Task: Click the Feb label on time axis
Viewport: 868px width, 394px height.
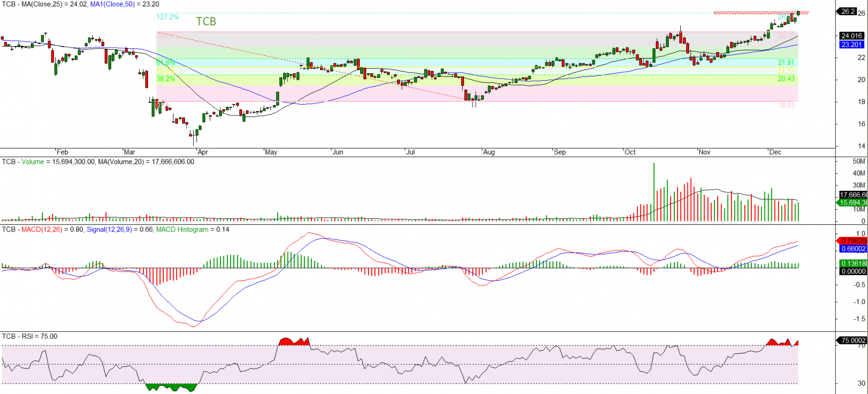Action: tap(62, 152)
